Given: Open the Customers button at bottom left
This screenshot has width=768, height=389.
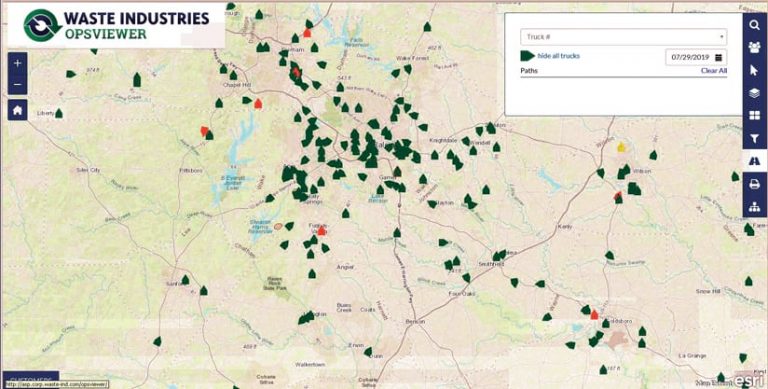Looking at the screenshot, I should click(x=30, y=379).
